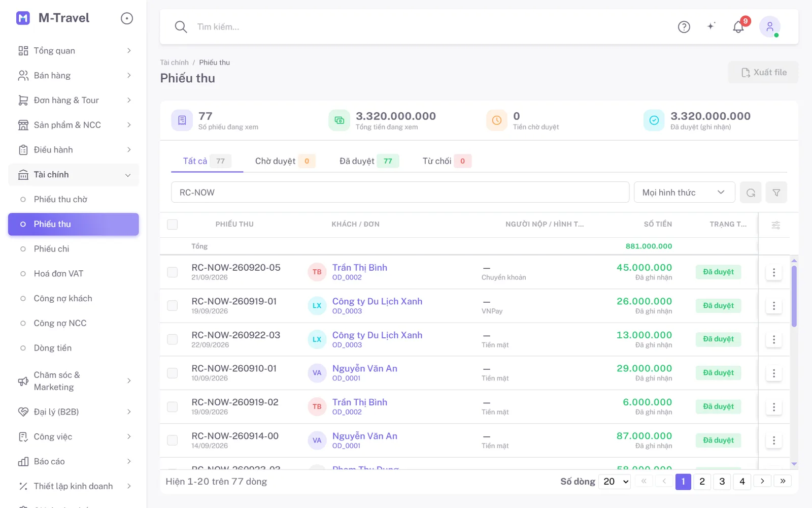Open the user profile avatar
The height and width of the screenshot is (508, 812).
point(769,26)
